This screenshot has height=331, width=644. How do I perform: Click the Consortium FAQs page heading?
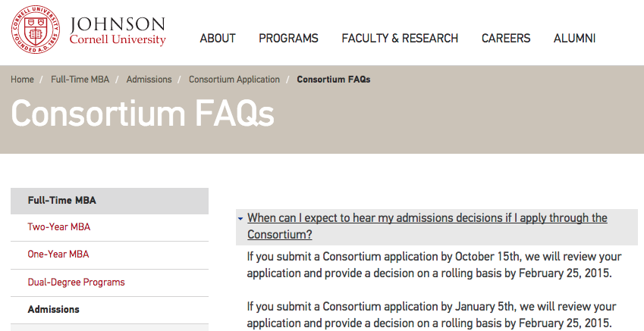point(143,114)
